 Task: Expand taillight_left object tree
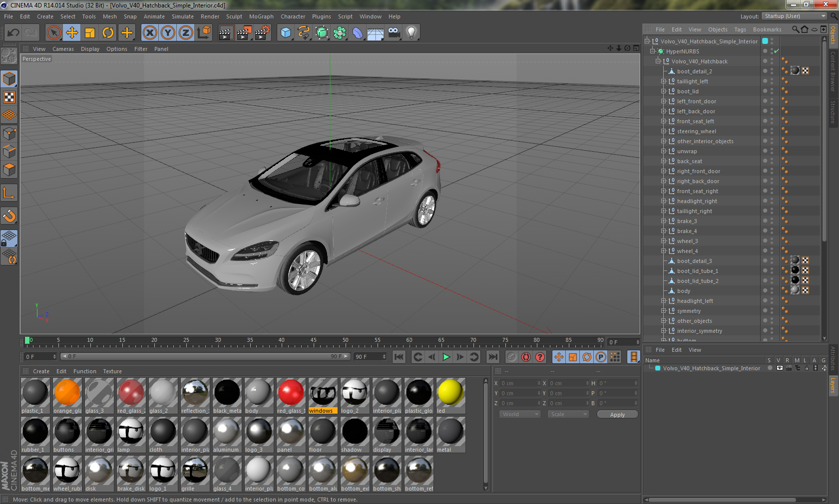tap(663, 81)
